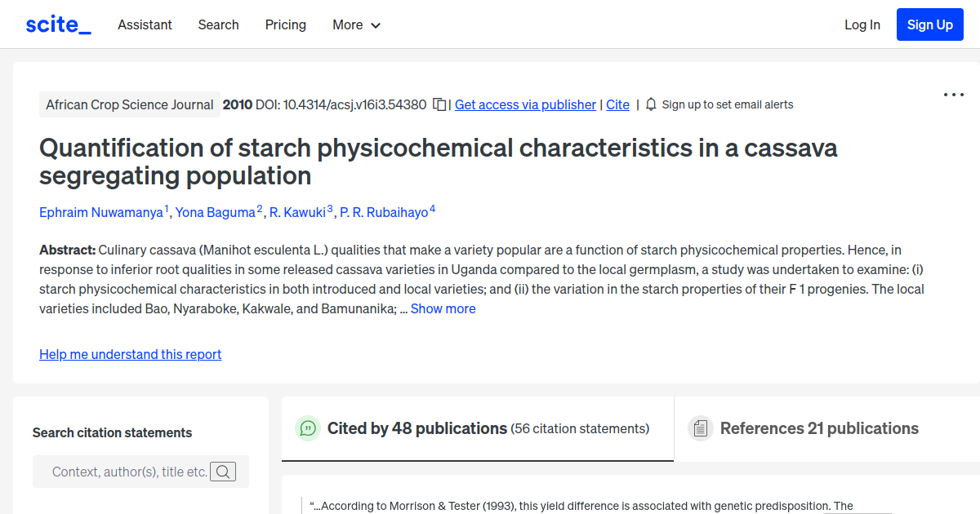
Task: Navigate to the Pricing page
Action: pos(285,24)
